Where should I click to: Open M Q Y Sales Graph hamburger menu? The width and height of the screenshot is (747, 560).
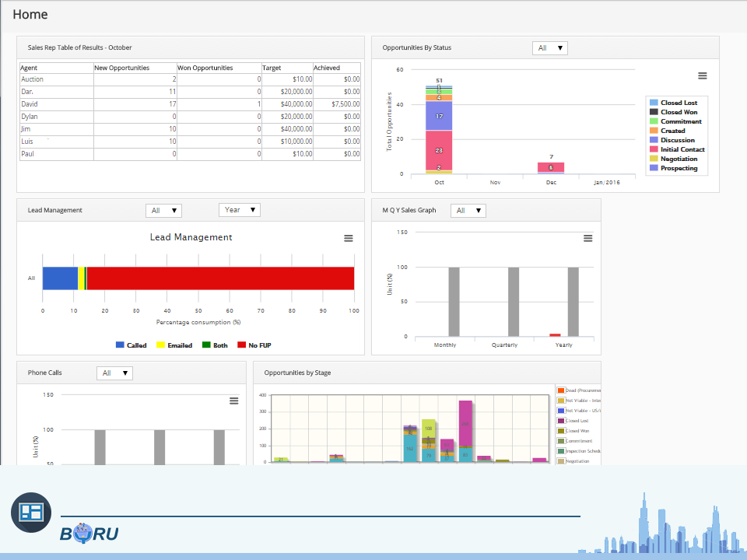tap(588, 238)
